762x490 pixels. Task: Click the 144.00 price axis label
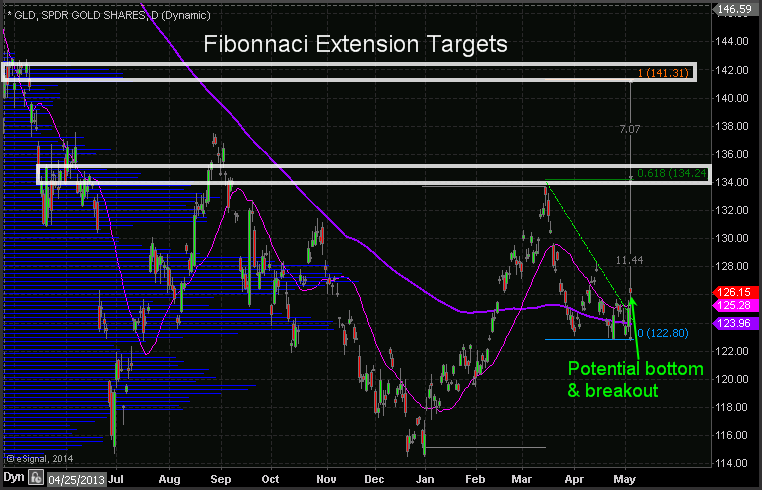732,41
